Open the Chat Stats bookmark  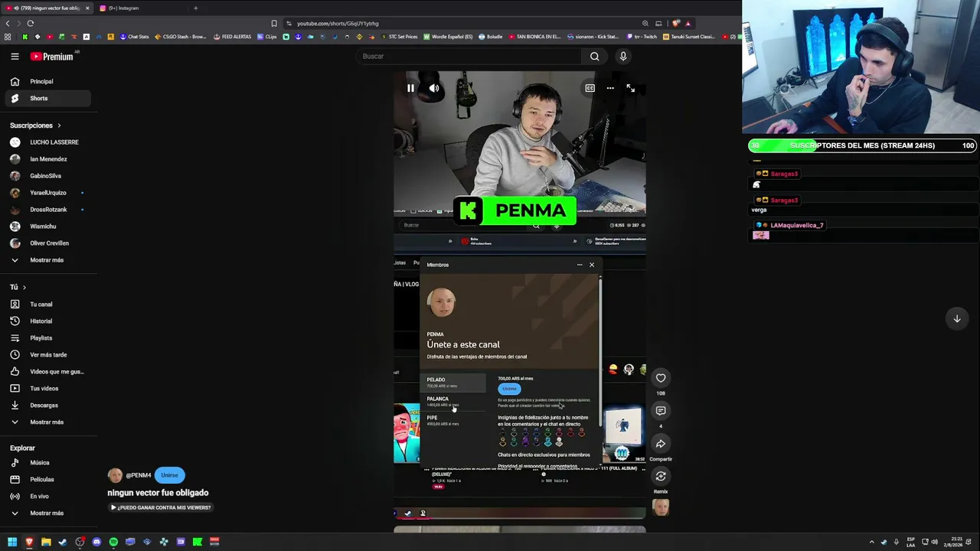pyautogui.click(x=134, y=37)
